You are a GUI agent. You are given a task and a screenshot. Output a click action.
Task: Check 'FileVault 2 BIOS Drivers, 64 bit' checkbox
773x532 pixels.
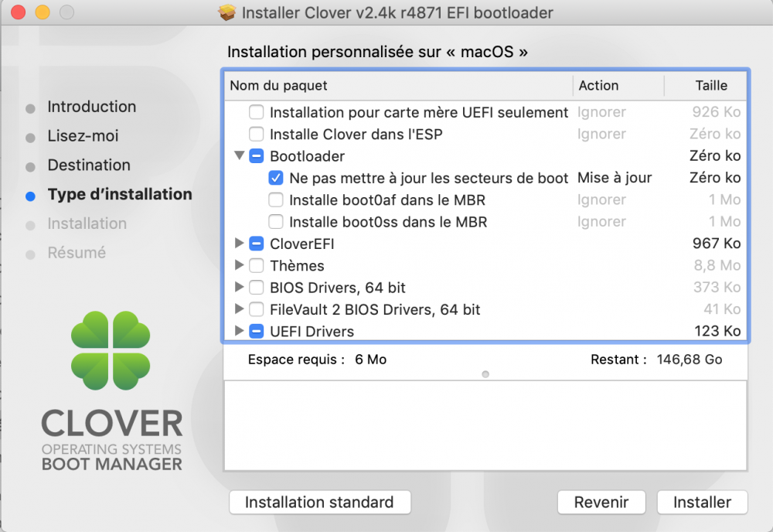click(x=257, y=309)
